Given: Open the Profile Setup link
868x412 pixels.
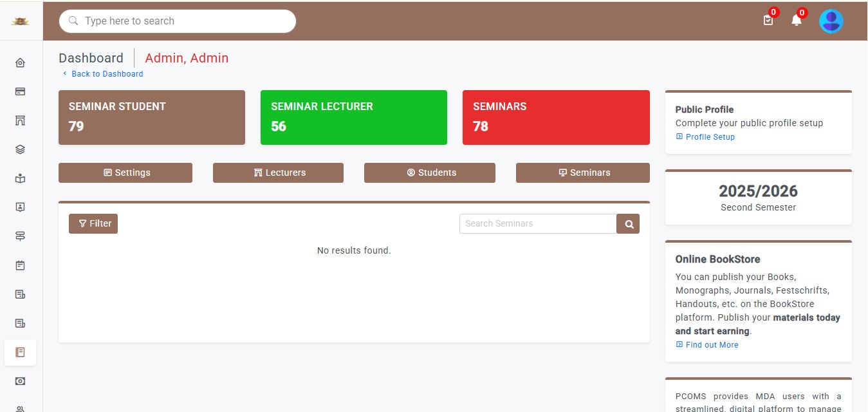Looking at the screenshot, I should point(710,137).
